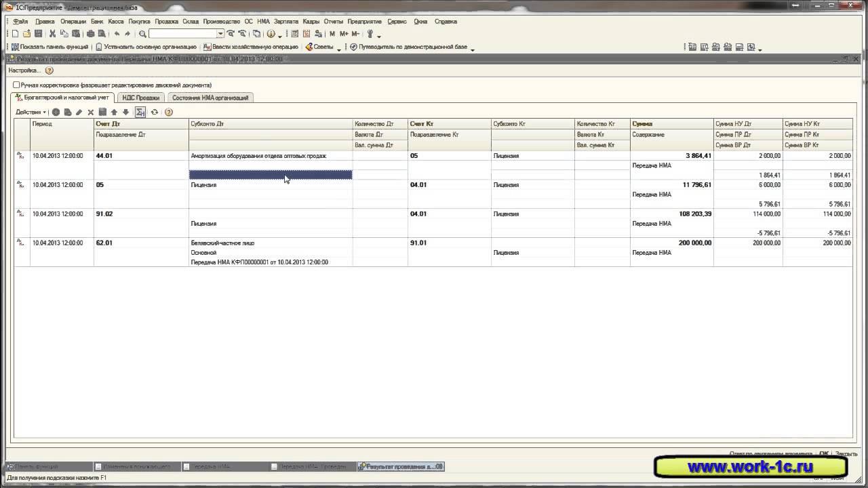This screenshot has height=488, width=868.
Task: Click Показать панель функций button
Action: [x=50, y=47]
